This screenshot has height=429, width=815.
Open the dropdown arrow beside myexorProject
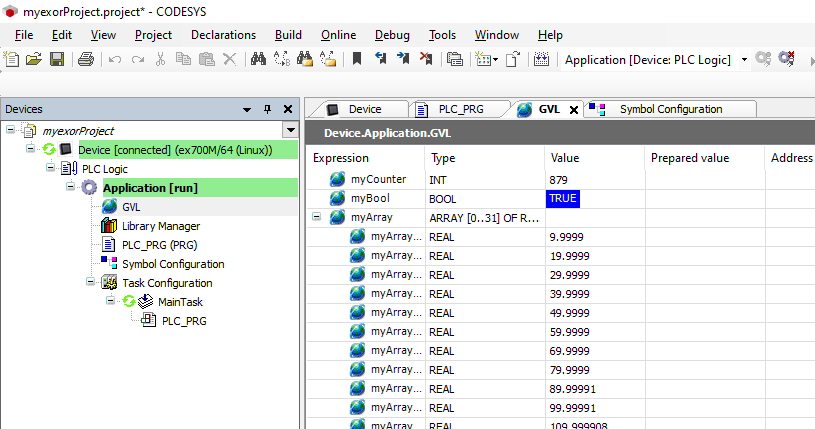tap(291, 129)
